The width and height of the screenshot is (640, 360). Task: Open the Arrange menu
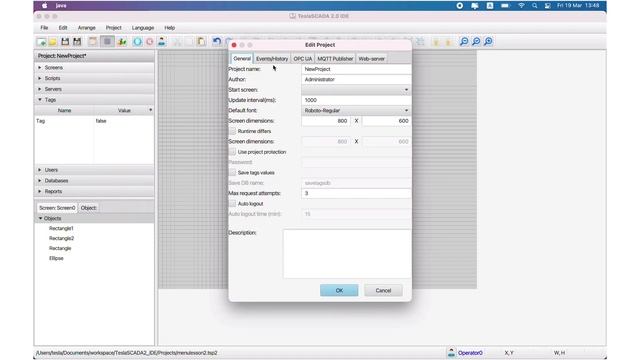click(87, 28)
